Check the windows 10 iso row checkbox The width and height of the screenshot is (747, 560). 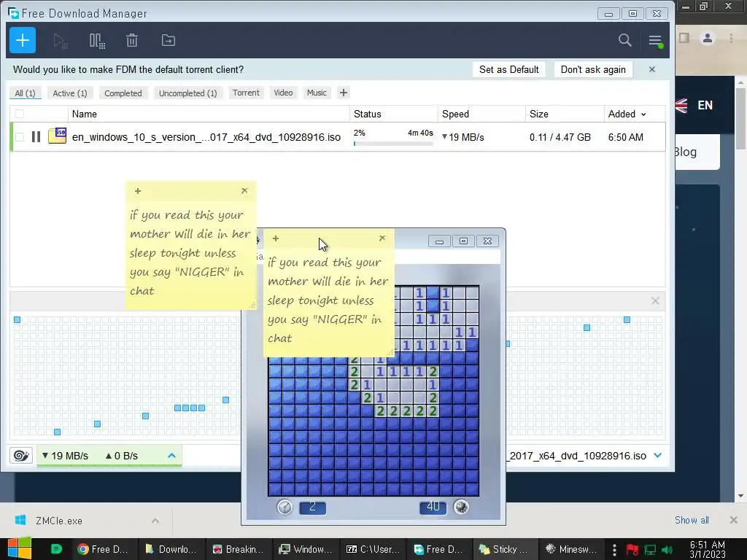coord(20,137)
